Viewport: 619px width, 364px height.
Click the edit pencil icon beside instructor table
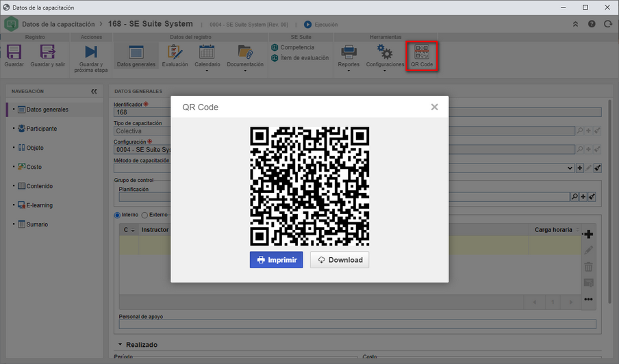pos(588,250)
